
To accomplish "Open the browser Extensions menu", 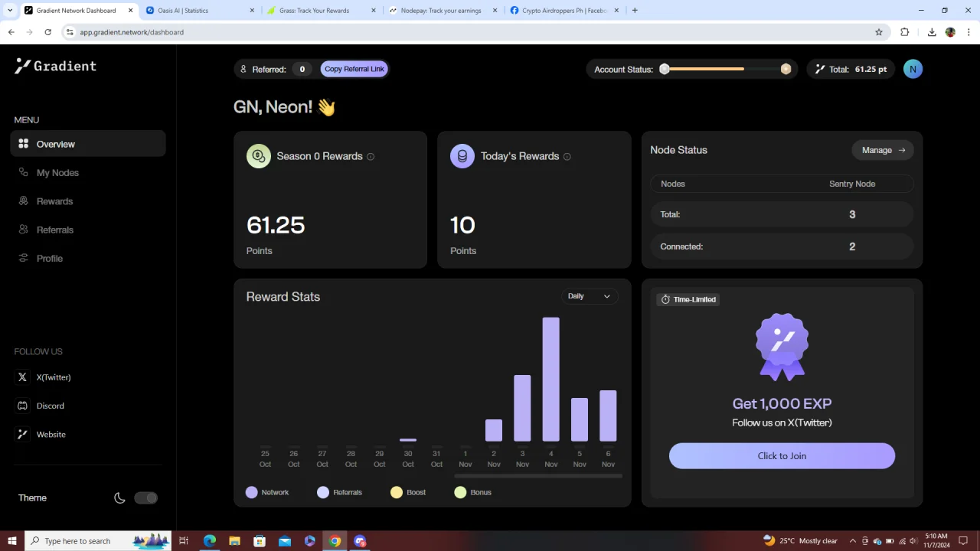I will coord(905,32).
